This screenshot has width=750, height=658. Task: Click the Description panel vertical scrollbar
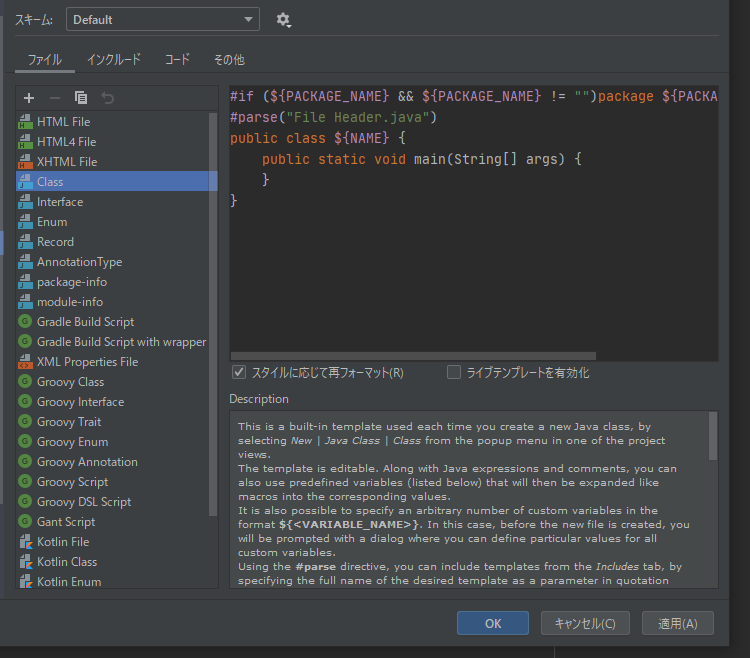pos(713,436)
